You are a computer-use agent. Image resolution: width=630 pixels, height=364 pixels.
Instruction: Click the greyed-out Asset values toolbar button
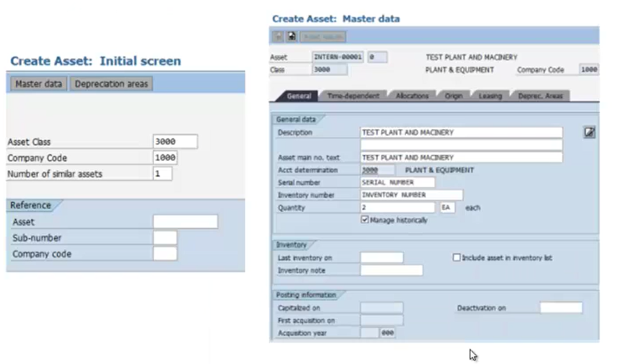(x=323, y=37)
